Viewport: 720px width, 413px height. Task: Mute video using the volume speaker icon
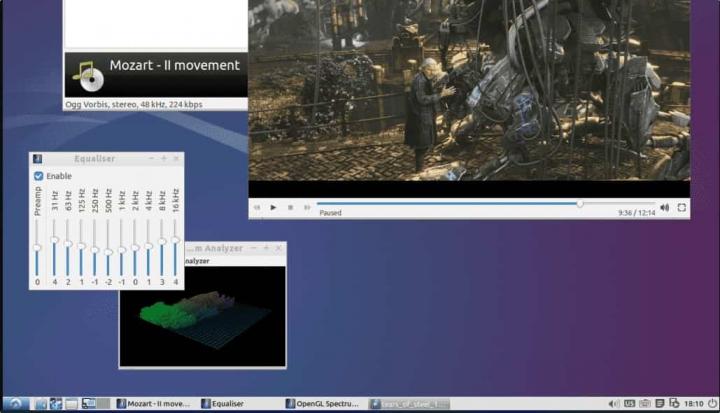[x=665, y=208]
